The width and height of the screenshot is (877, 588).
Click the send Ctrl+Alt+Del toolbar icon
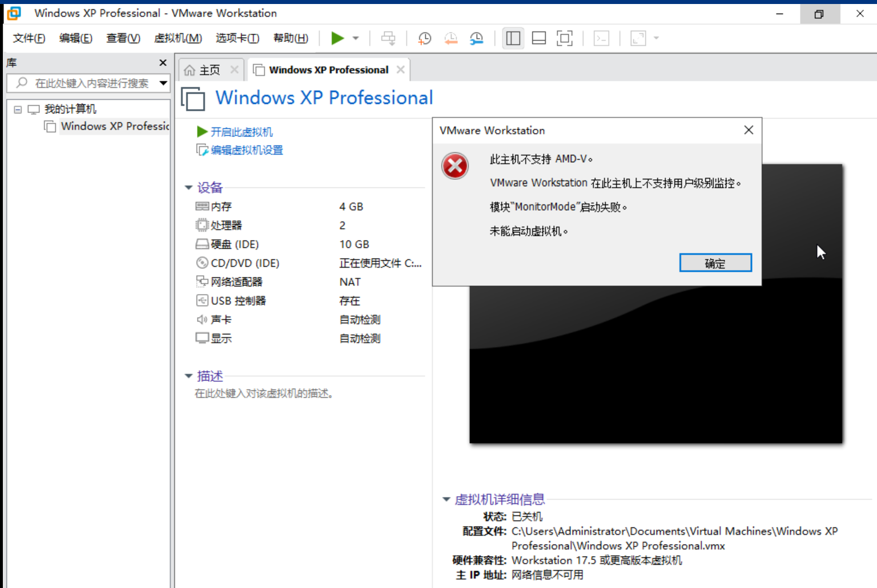click(x=388, y=38)
